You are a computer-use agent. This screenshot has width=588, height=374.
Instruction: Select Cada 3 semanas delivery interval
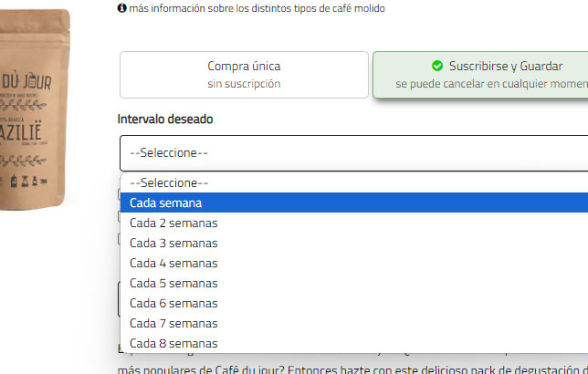pos(173,243)
